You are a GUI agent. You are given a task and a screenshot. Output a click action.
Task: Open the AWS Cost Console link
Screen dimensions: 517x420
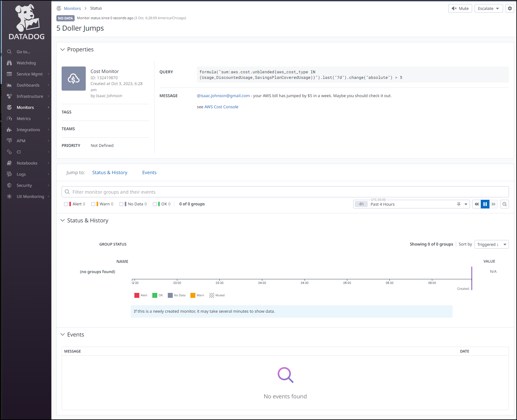tap(221, 107)
